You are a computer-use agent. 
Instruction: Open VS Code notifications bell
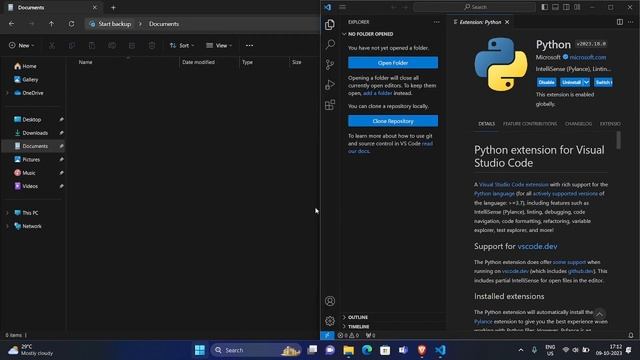(x=631, y=336)
